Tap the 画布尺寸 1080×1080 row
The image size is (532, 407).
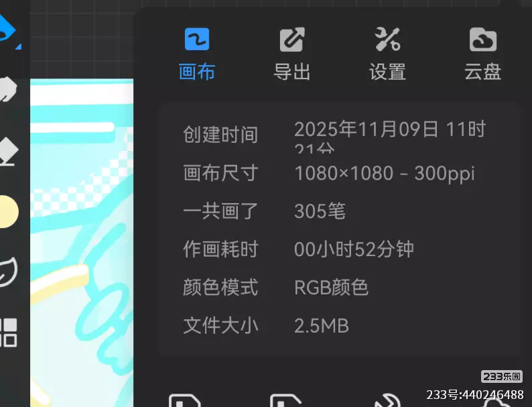328,173
